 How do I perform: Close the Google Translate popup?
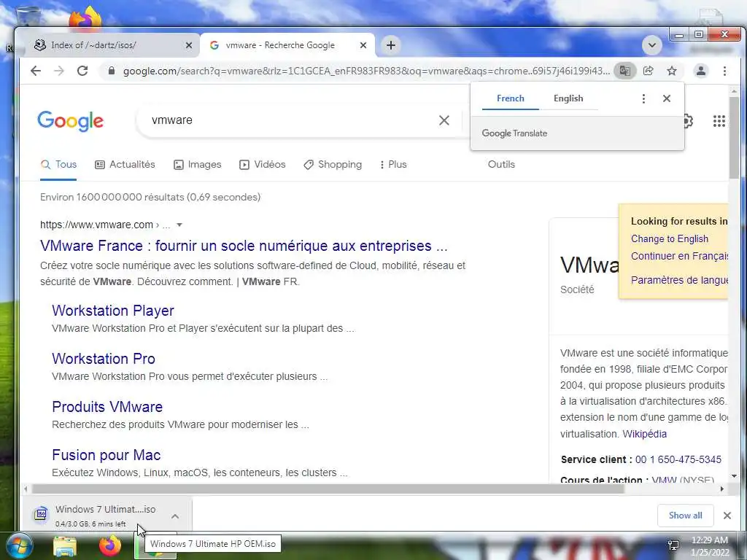point(667,98)
